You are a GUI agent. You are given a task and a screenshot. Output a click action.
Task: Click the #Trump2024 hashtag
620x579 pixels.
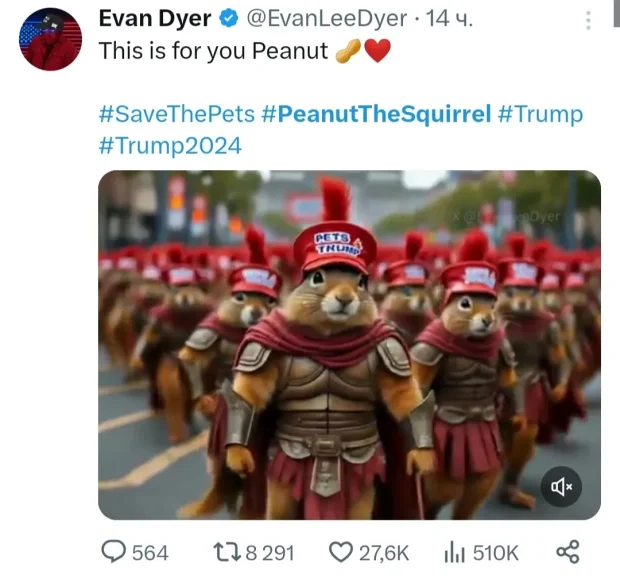coord(170,145)
